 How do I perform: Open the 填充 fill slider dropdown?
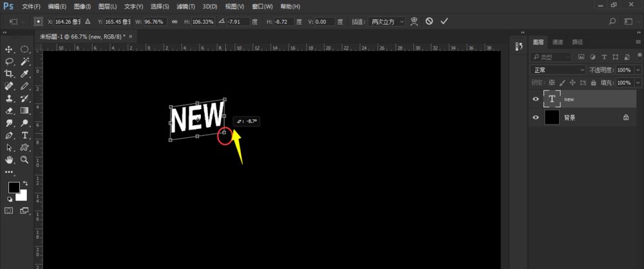click(638, 83)
